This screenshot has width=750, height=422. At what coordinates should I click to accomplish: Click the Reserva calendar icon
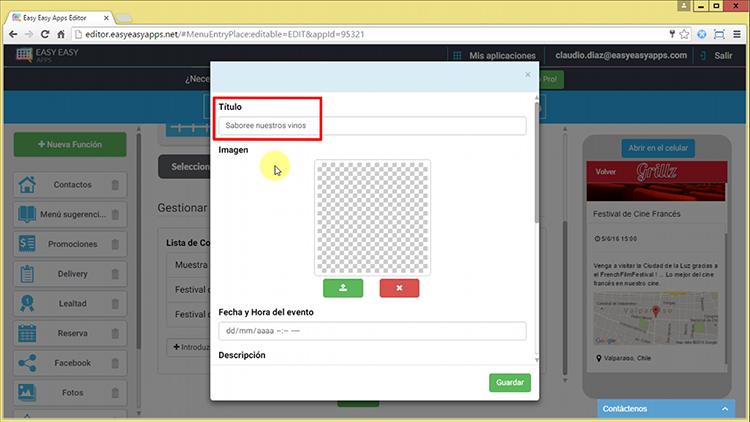tap(27, 333)
